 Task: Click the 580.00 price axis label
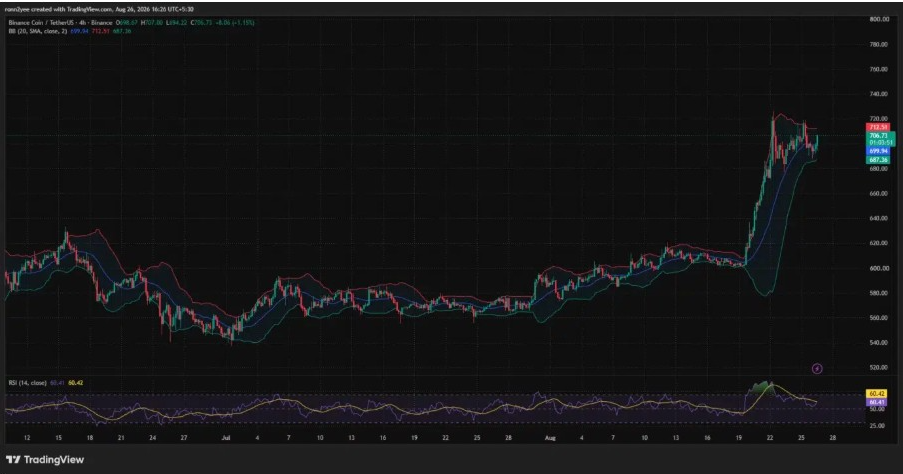pos(879,293)
